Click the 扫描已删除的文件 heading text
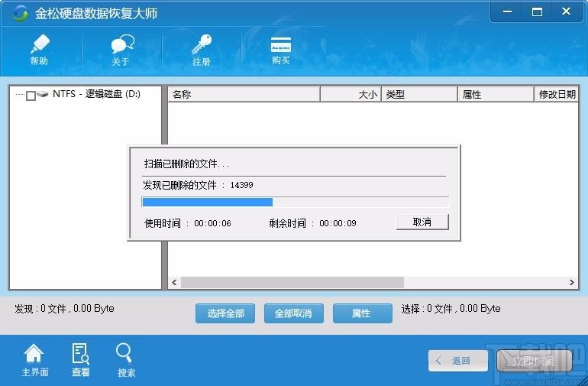Viewport: 588px width, 386px height. (x=186, y=164)
